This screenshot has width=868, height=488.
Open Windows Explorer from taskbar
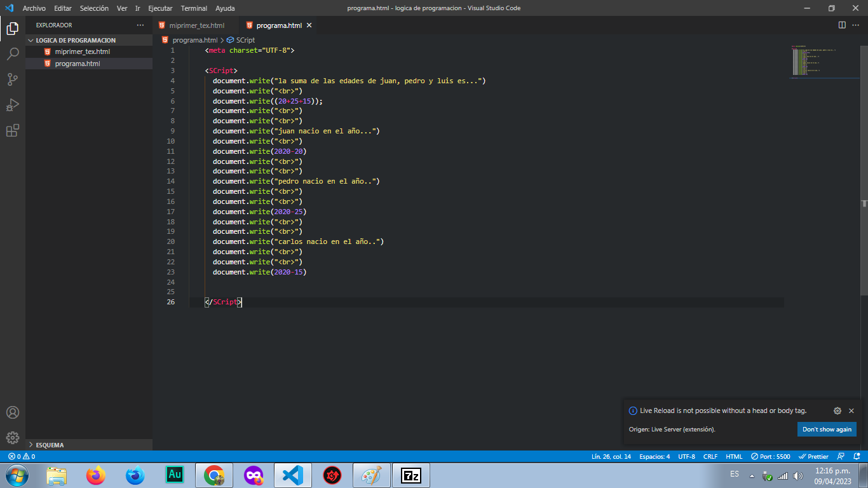(57, 475)
